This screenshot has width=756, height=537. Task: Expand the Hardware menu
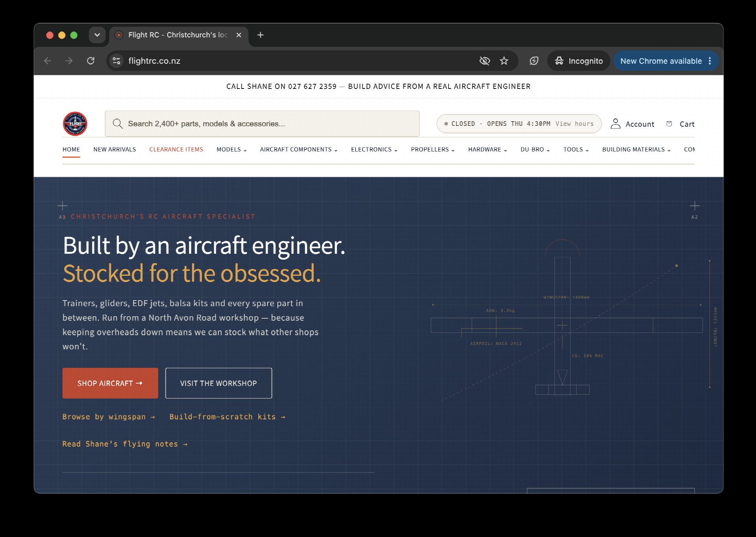[x=487, y=149]
